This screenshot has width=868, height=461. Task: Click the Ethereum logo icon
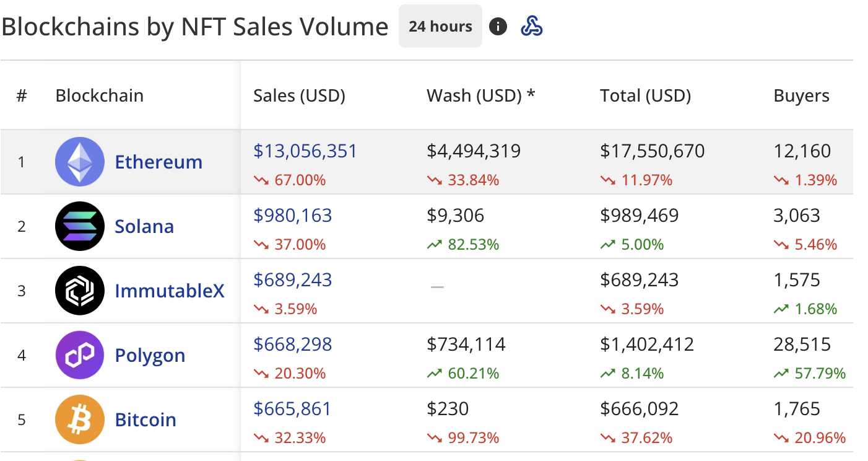[x=80, y=162]
